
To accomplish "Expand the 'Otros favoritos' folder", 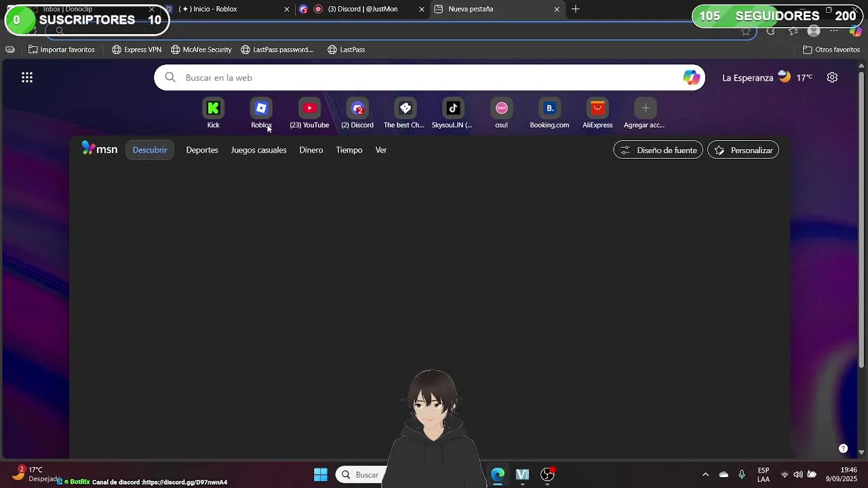I will click(x=831, y=49).
